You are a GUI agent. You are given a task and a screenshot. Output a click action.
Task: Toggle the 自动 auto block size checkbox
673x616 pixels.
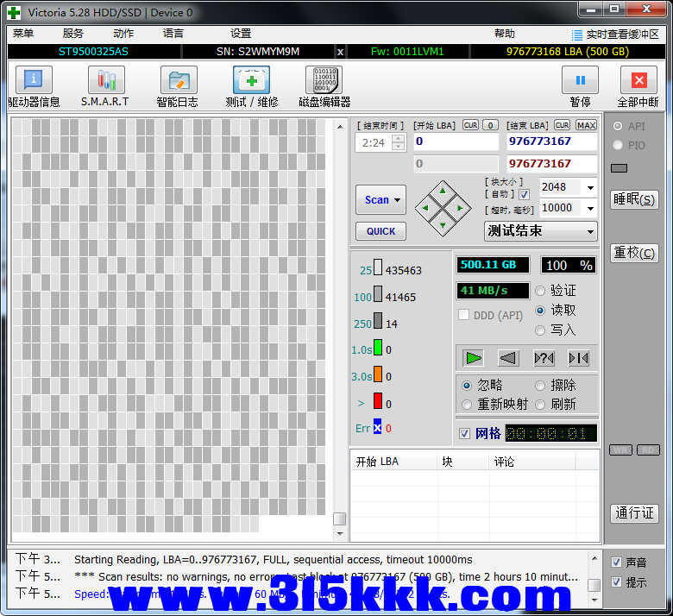[524, 195]
